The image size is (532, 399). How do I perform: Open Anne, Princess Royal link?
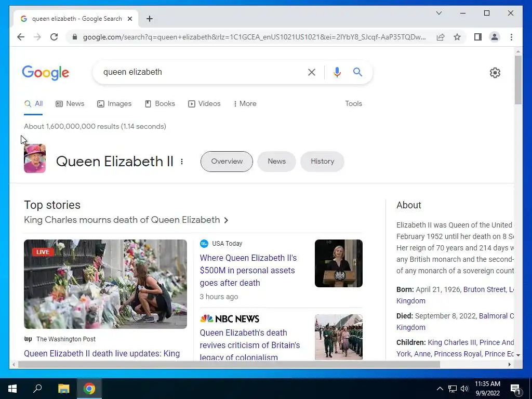point(448,354)
